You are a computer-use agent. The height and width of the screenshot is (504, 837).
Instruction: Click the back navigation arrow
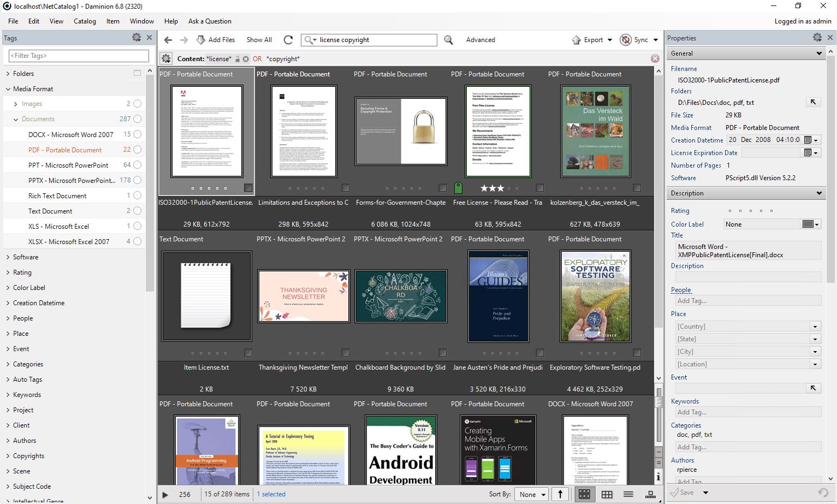click(168, 39)
